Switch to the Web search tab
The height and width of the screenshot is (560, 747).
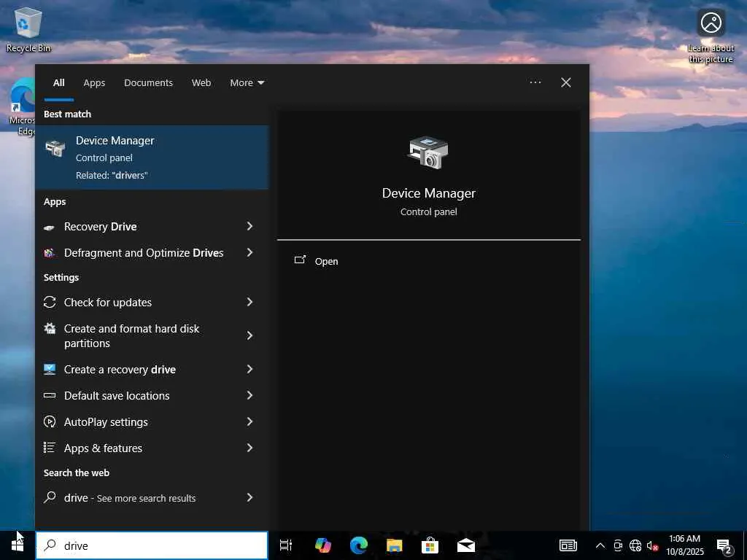[x=201, y=82]
